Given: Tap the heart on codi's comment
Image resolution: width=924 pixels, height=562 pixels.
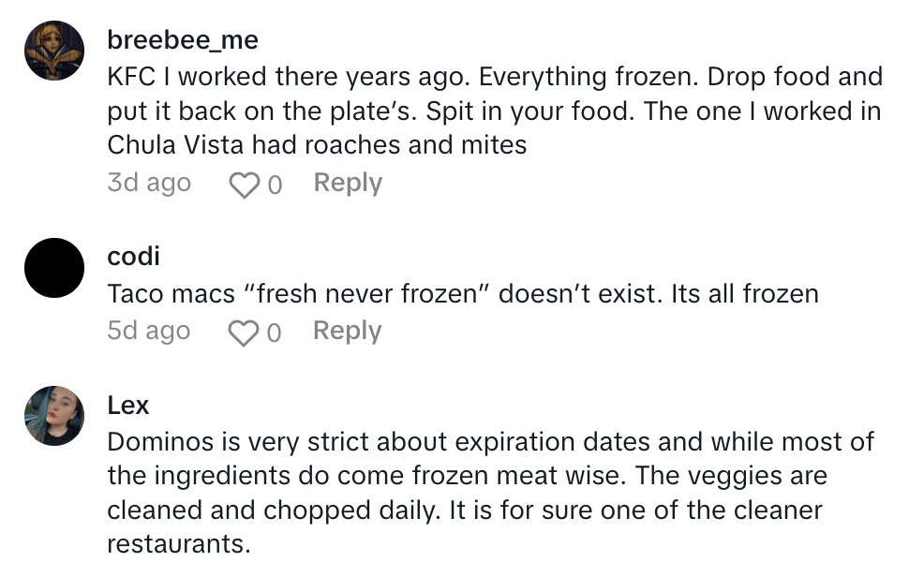Looking at the screenshot, I should pos(244,332).
